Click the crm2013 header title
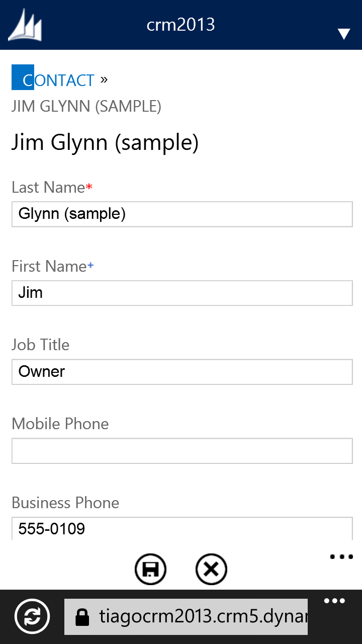Screen dimensions: 362x644 coord(180,25)
